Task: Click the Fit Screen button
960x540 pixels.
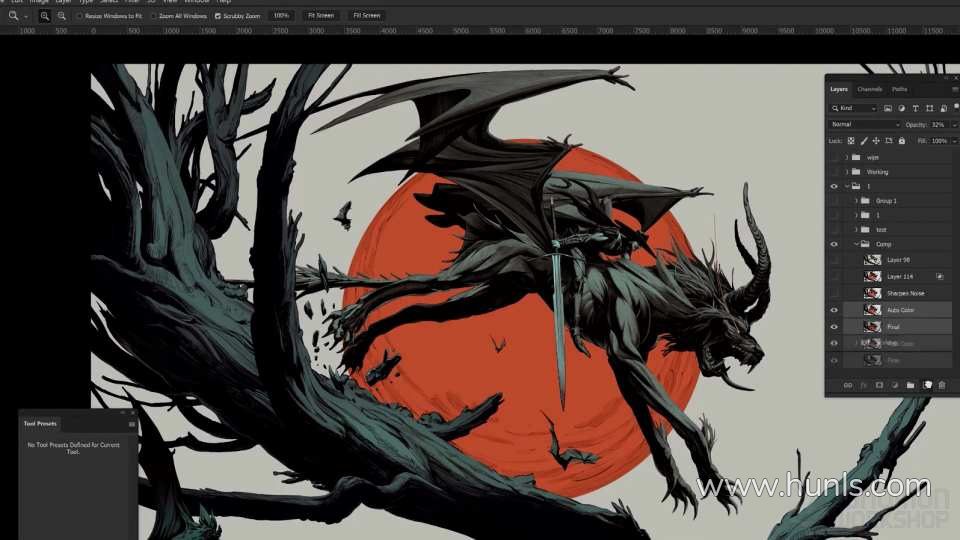Action: [321, 16]
